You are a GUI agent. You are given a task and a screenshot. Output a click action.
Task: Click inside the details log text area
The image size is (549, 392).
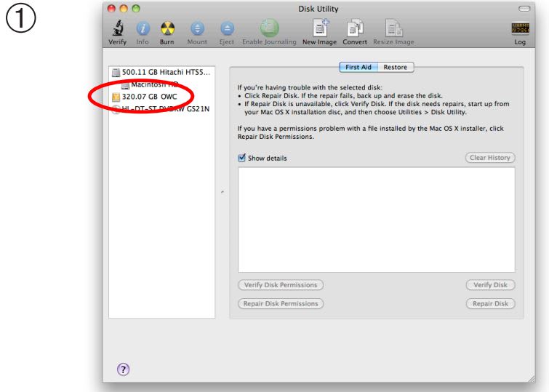point(377,220)
